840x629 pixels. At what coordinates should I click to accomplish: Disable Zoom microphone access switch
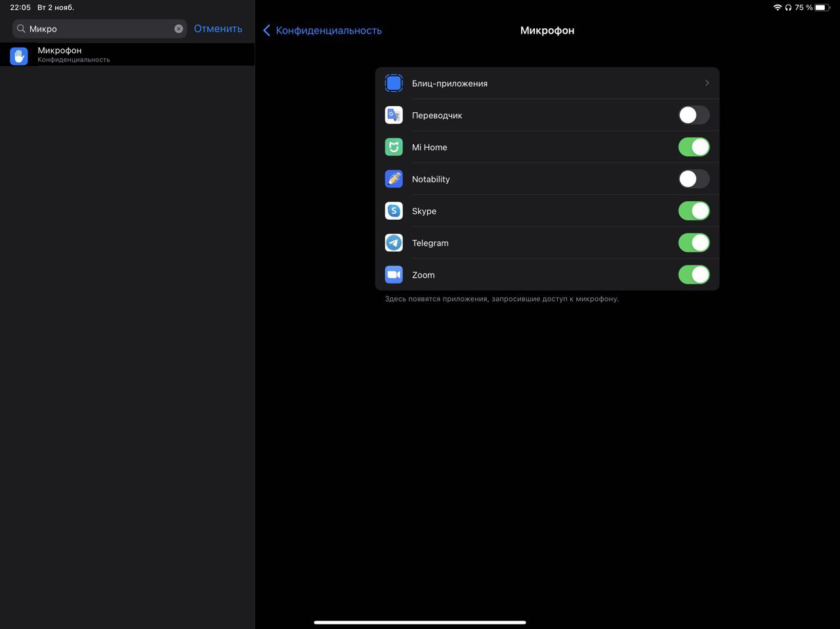pos(694,275)
